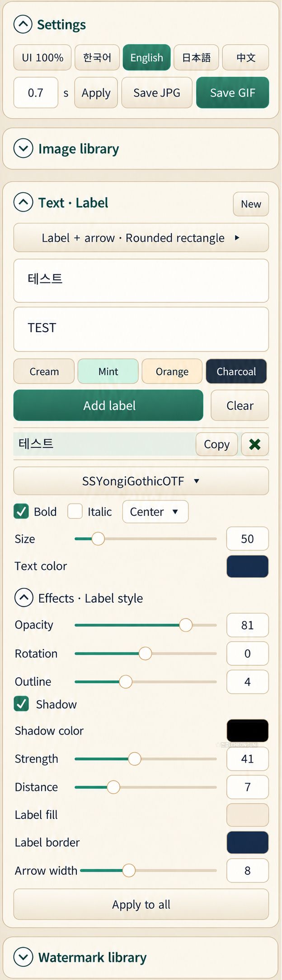Click the Add label button
This screenshot has height=980, width=282.
(108, 406)
